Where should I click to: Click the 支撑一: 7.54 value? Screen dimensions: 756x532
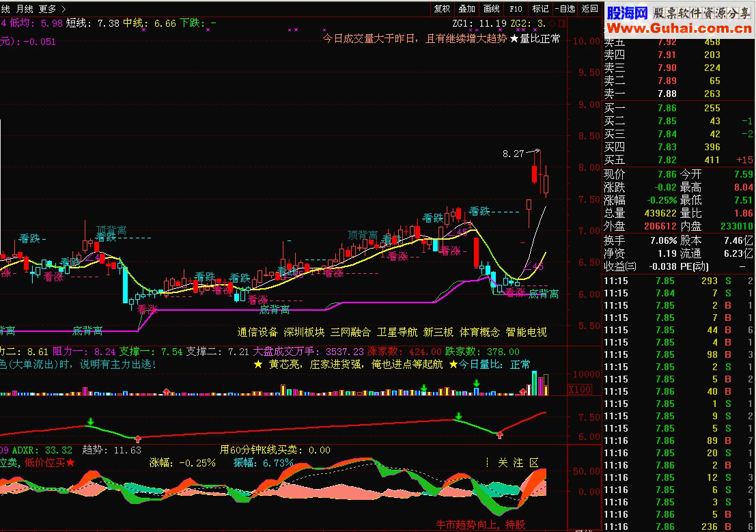[x=151, y=352]
